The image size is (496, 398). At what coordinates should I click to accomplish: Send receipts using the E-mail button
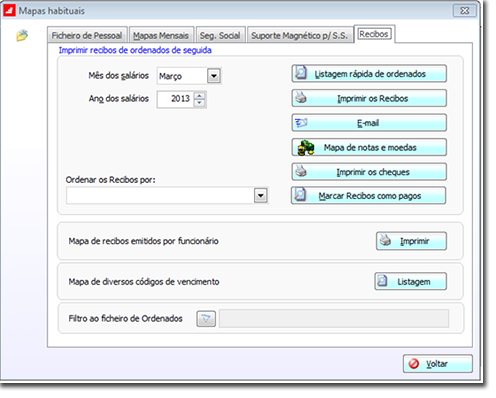click(369, 123)
